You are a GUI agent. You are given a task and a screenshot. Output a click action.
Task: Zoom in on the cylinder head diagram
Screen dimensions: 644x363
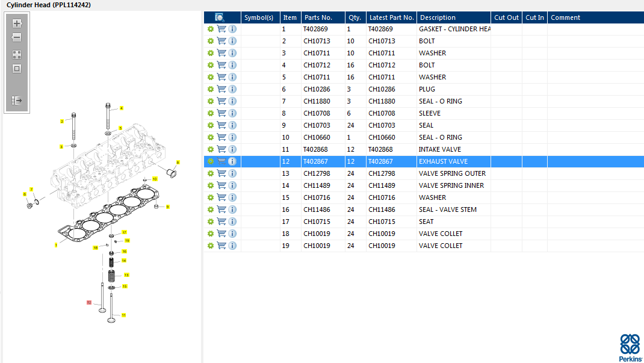(x=17, y=23)
